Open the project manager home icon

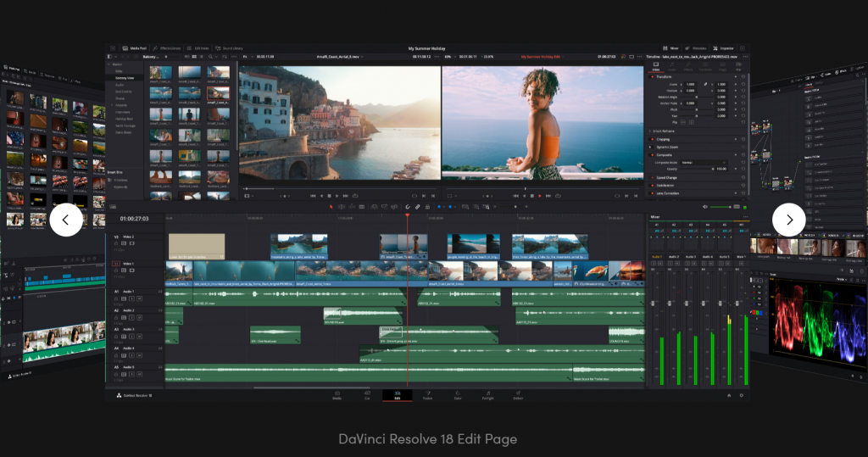point(728,395)
